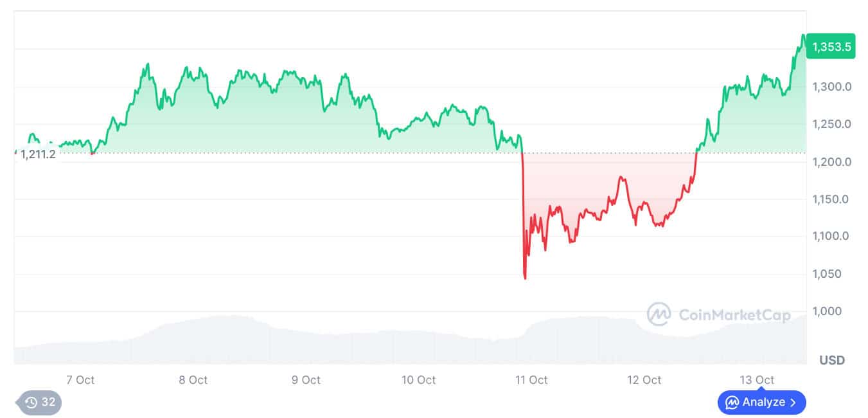
Task: Click the 1,150.0 price axis label
Action: (832, 199)
